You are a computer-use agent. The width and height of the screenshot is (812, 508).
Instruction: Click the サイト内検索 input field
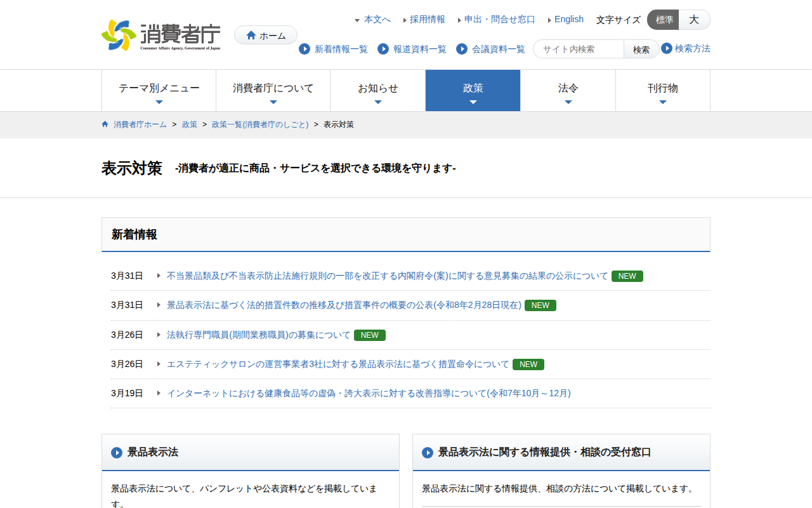click(x=579, y=49)
